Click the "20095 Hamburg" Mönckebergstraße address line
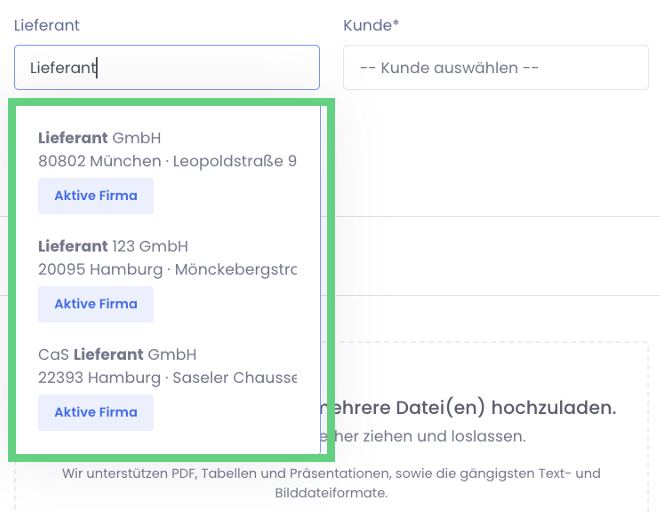Viewport: 660px width, 514px height. pyautogui.click(x=167, y=269)
